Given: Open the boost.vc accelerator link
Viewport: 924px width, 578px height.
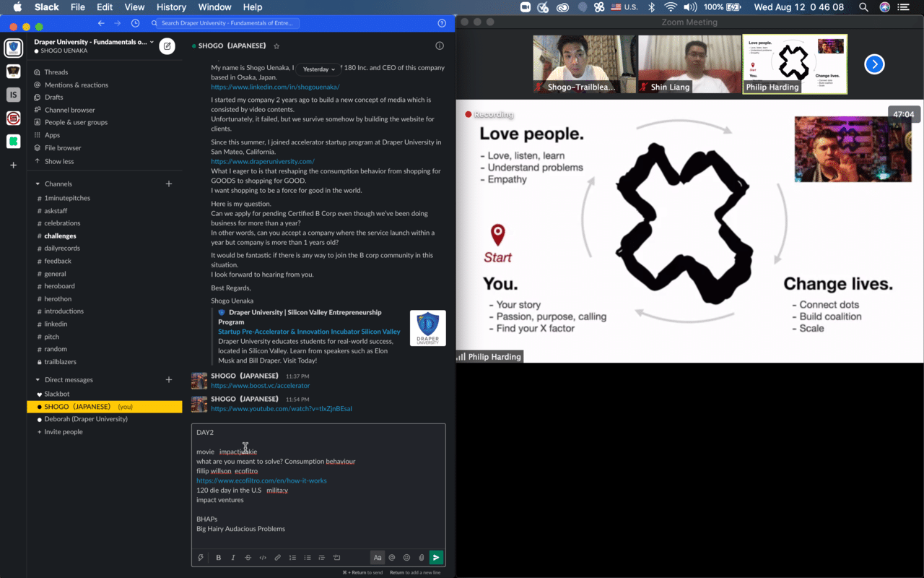Looking at the screenshot, I should 261,386.
